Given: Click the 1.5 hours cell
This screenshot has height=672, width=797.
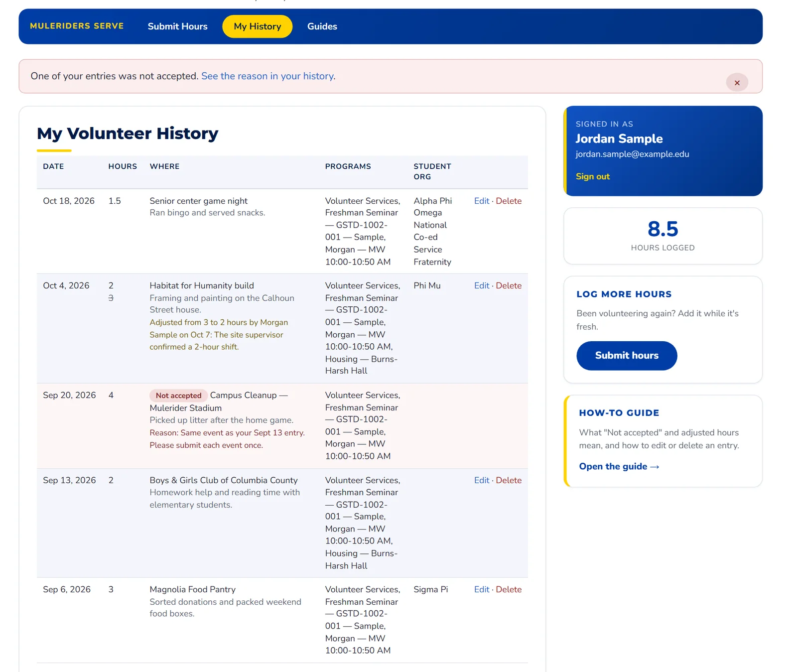Looking at the screenshot, I should point(115,201).
